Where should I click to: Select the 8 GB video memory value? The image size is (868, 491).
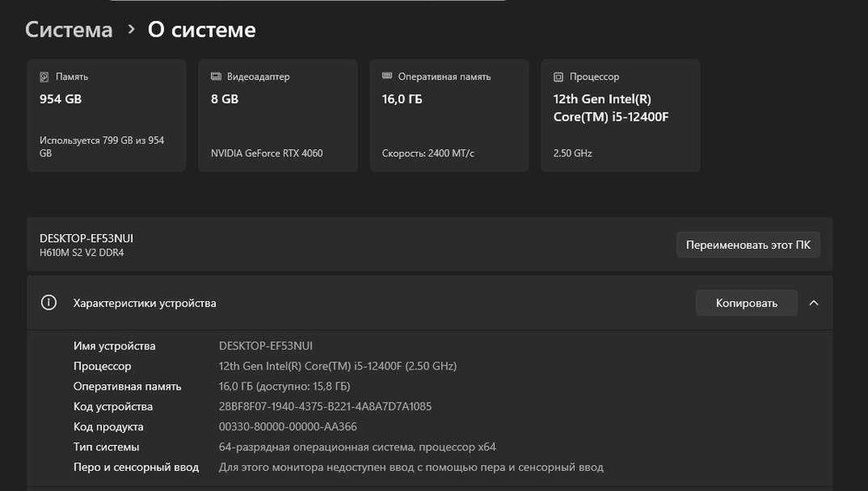[x=225, y=99]
